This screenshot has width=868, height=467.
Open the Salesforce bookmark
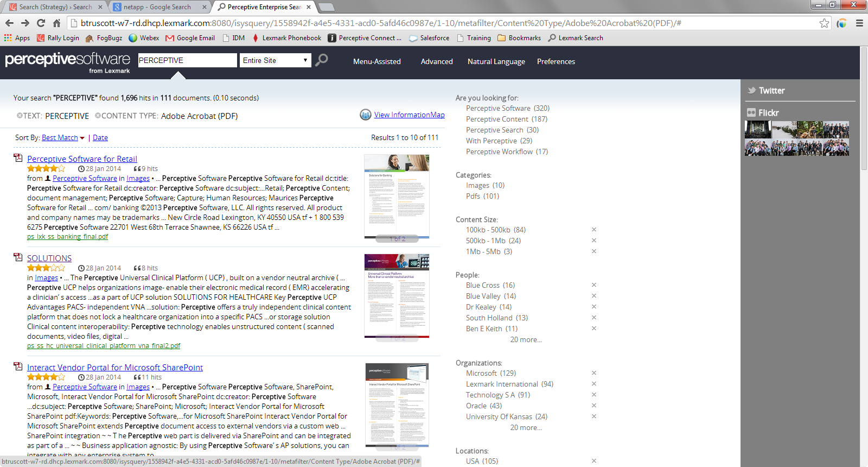pyautogui.click(x=429, y=38)
